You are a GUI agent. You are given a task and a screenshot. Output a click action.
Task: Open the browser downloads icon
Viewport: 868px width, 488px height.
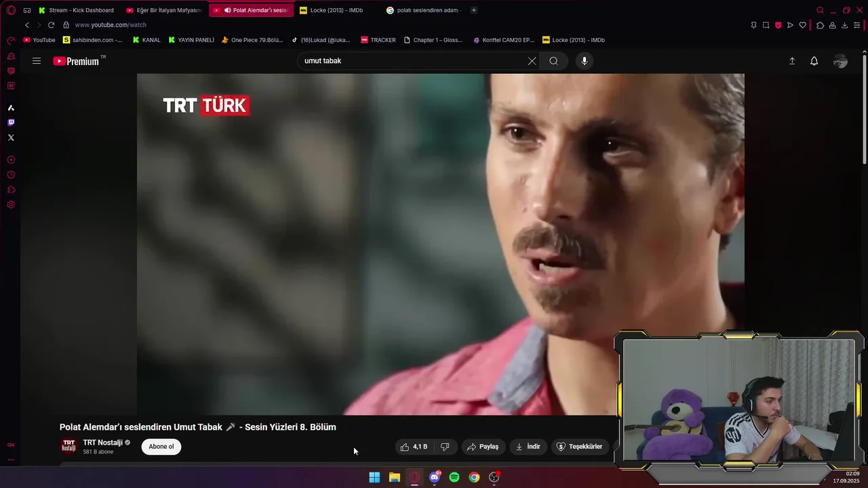844,25
